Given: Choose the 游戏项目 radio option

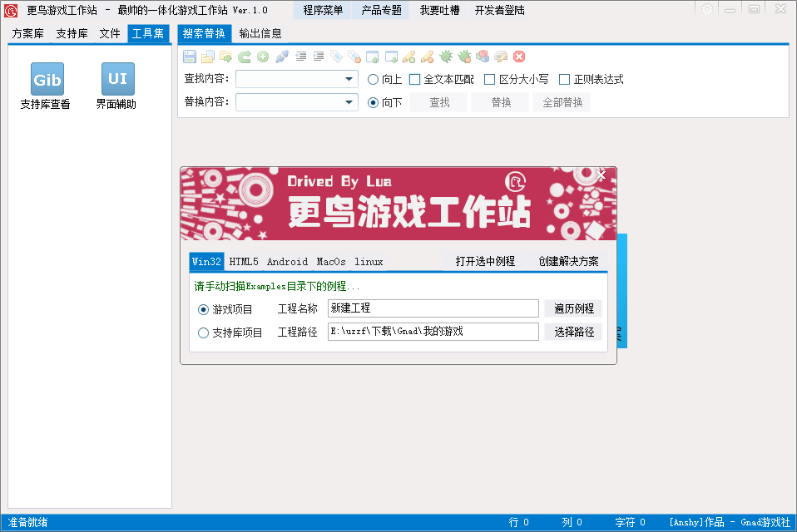Looking at the screenshot, I should pos(225,309).
